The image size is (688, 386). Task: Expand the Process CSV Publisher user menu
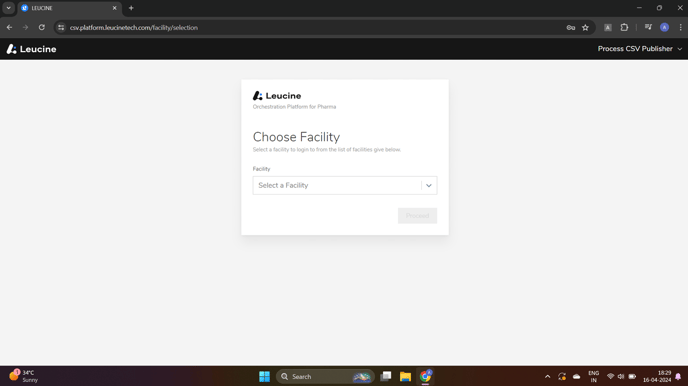pyautogui.click(x=640, y=49)
